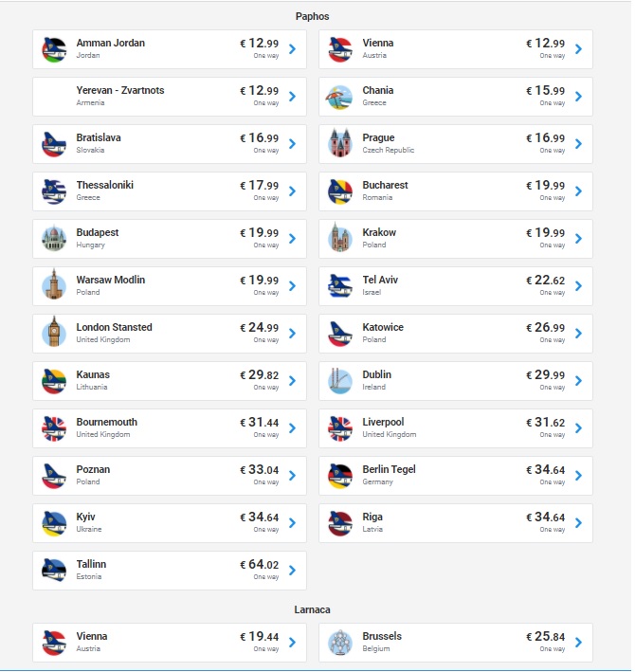This screenshot has height=672, width=635.
Task: Choose the Kaunas €29.82 one way price
Action: [260, 375]
